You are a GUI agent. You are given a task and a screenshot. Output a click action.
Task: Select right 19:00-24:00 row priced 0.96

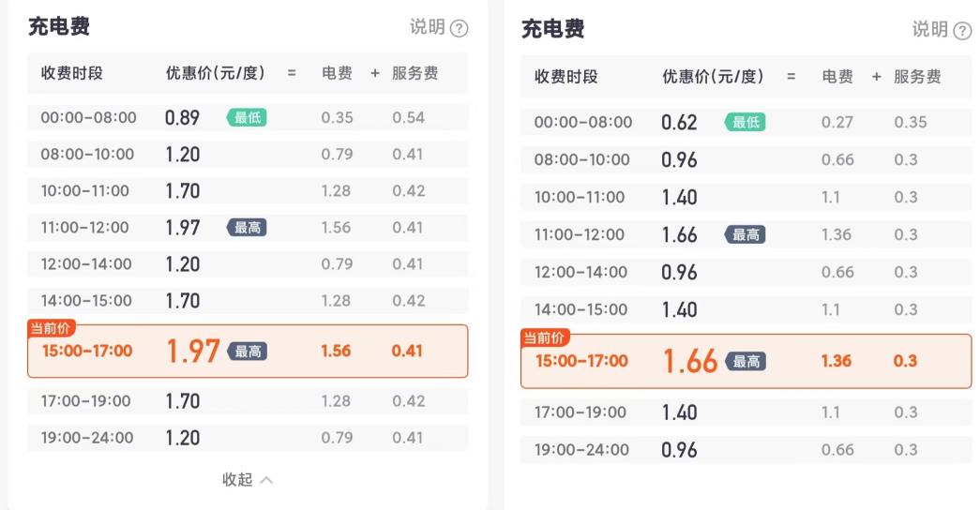click(x=746, y=450)
